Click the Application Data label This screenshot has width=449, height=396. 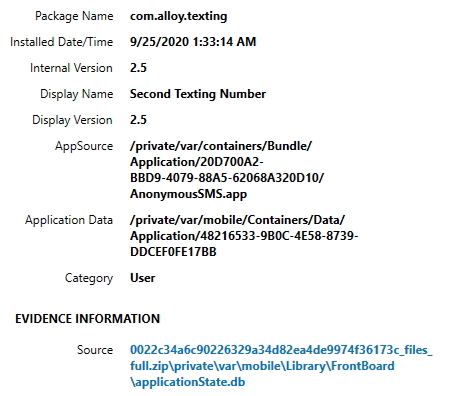point(69,220)
